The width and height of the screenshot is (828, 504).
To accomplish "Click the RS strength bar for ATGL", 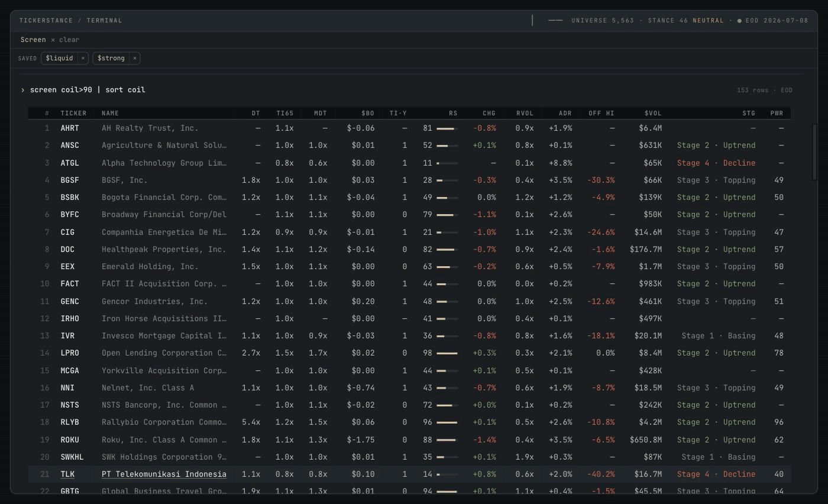I will click(x=447, y=163).
